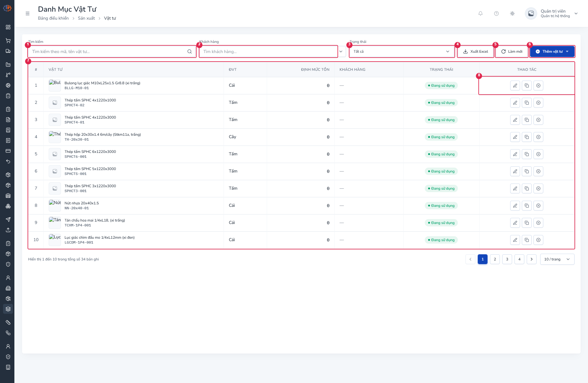Click the Làm mới refresh button

point(512,51)
